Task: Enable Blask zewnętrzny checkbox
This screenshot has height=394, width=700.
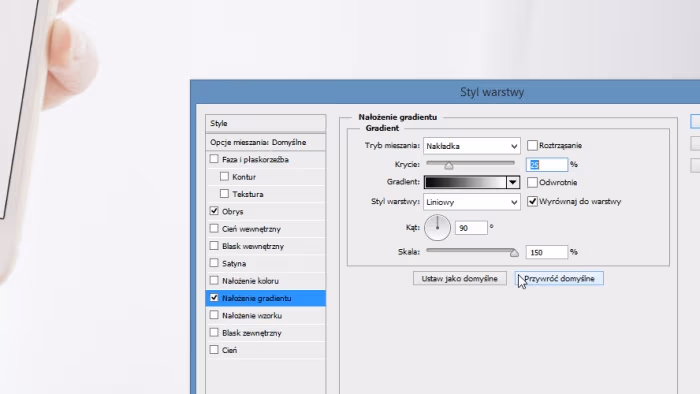Action: [214, 332]
